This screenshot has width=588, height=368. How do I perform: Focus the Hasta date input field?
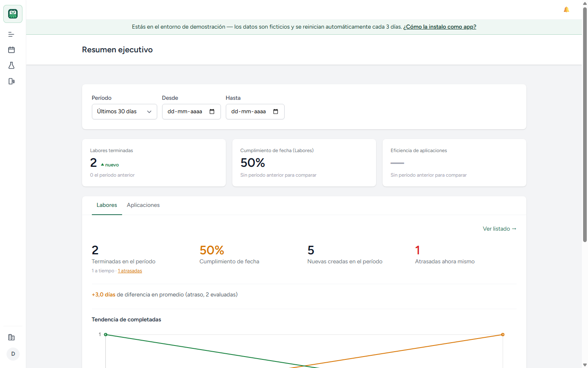click(x=255, y=112)
